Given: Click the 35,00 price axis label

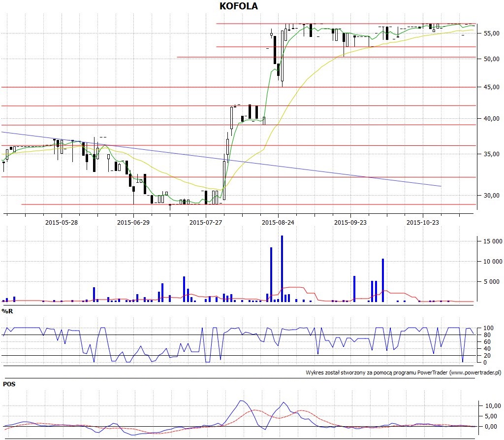Looking at the screenshot, I should 492,154.
